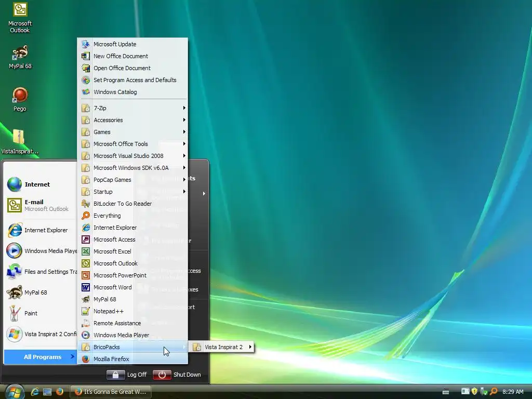
Task: Click Internet Explorer quick launch taskbar icon
Action: pyautogui.click(x=35, y=392)
